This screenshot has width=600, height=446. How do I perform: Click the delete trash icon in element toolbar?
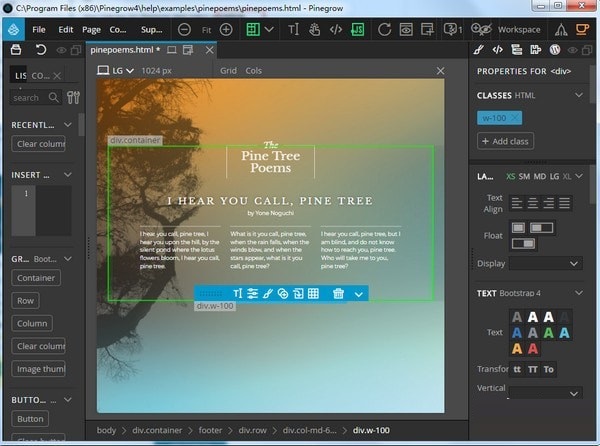338,294
